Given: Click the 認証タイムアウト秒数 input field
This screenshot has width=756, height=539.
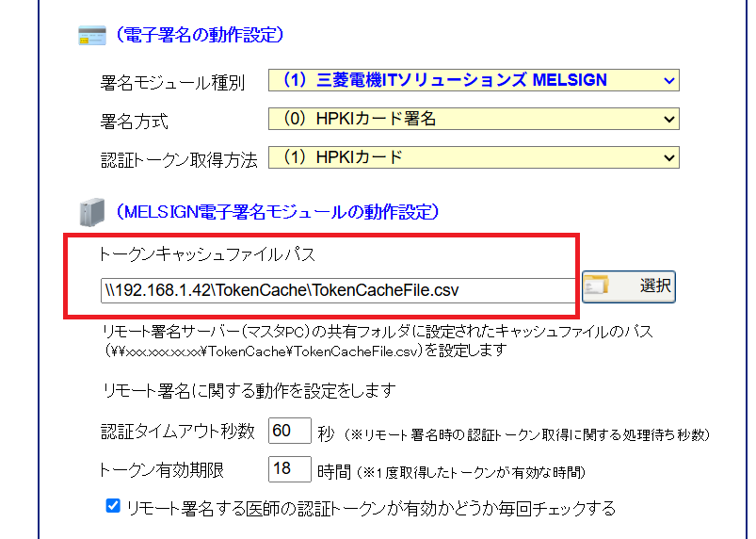Looking at the screenshot, I should pos(290,431).
